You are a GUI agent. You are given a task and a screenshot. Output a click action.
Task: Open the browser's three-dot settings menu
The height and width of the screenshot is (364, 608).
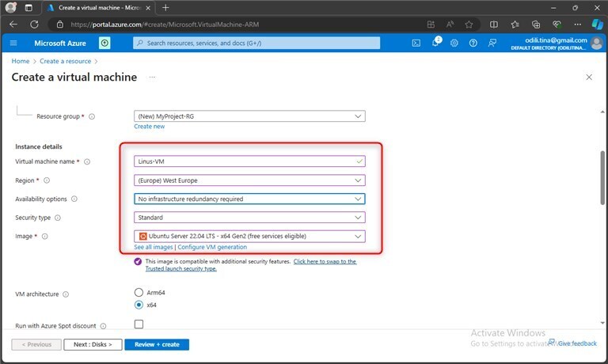[x=578, y=25]
